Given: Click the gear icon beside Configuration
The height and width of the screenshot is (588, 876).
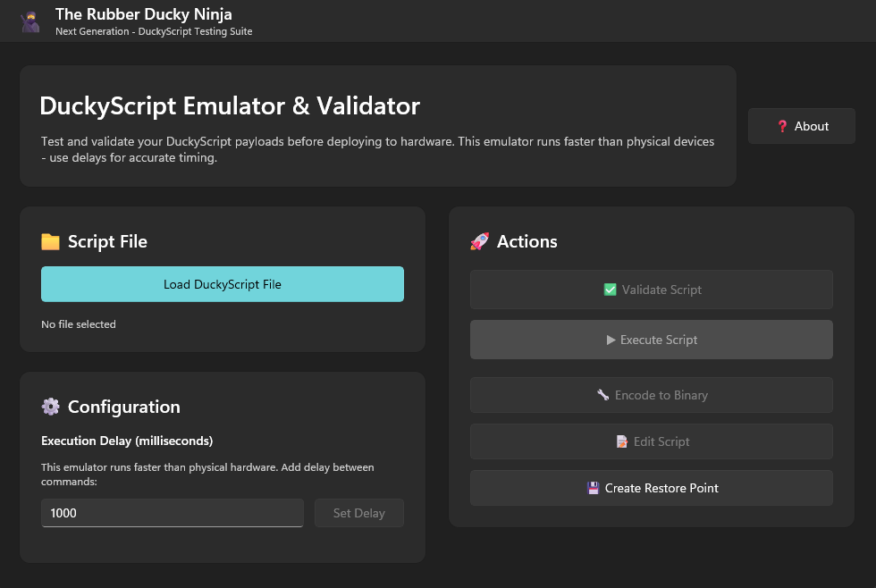Looking at the screenshot, I should click(50, 407).
